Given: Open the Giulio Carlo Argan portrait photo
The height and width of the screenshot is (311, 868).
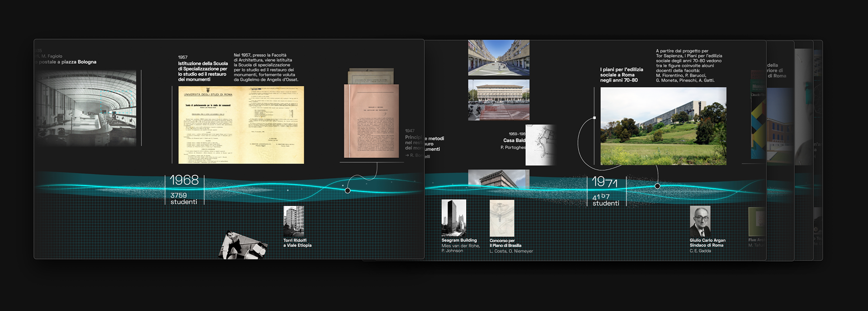Looking at the screenshot, I should (700, 221).
